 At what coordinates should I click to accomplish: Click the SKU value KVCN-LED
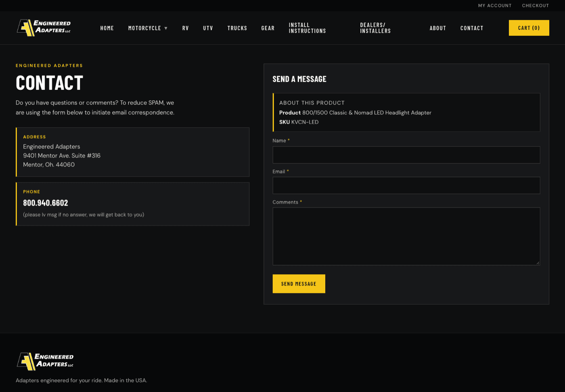click(x=305, y=122)
